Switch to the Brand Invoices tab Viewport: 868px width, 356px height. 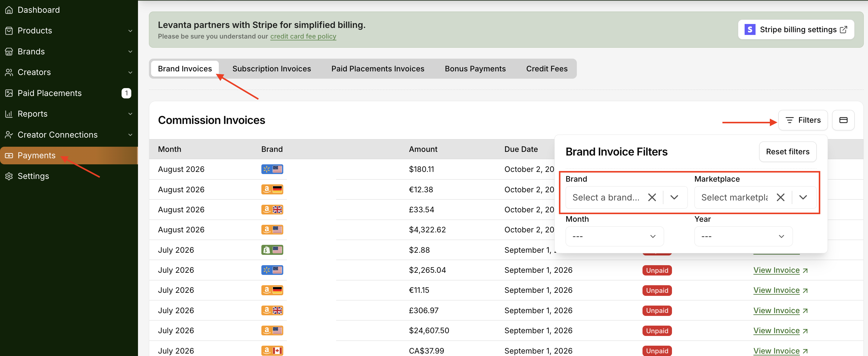pos(185,69)
